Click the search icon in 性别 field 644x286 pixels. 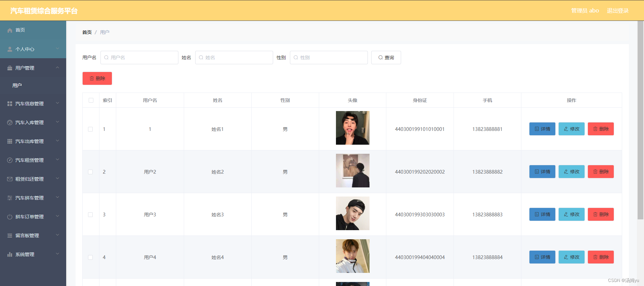pyautogui.click(x=296, y=58)
